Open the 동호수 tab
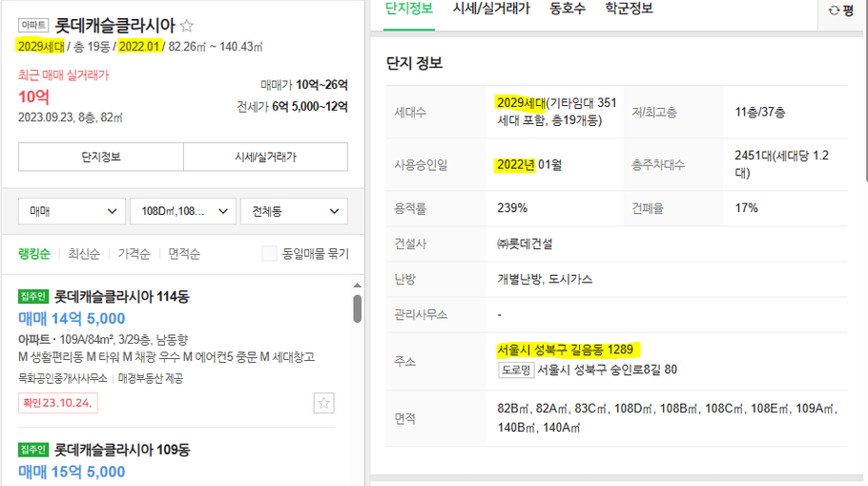 tap(568, 9)
